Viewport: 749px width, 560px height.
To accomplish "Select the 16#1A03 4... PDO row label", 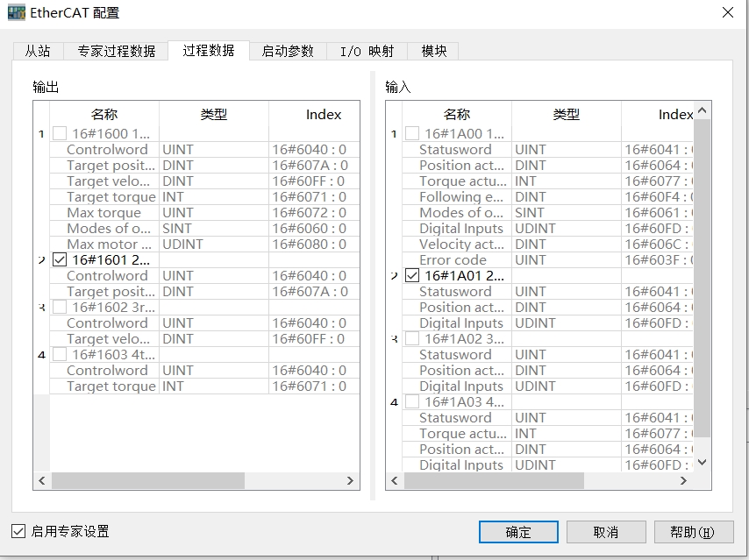I will click(x=464, y=401).
